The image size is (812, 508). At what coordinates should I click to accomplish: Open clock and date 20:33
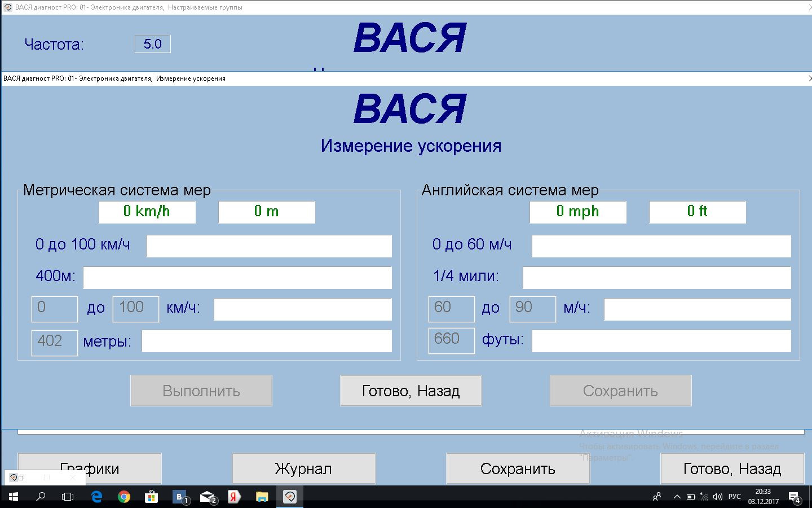(x=763, y=497)
